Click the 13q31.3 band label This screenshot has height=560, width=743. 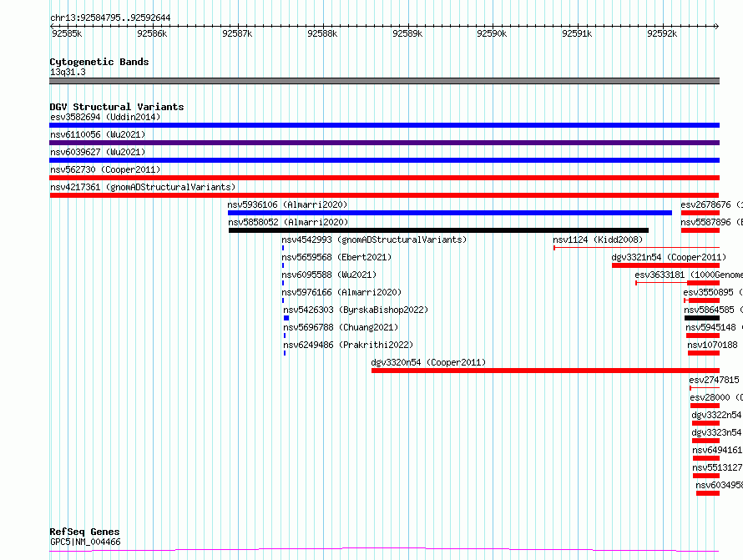tap(68, 72)
